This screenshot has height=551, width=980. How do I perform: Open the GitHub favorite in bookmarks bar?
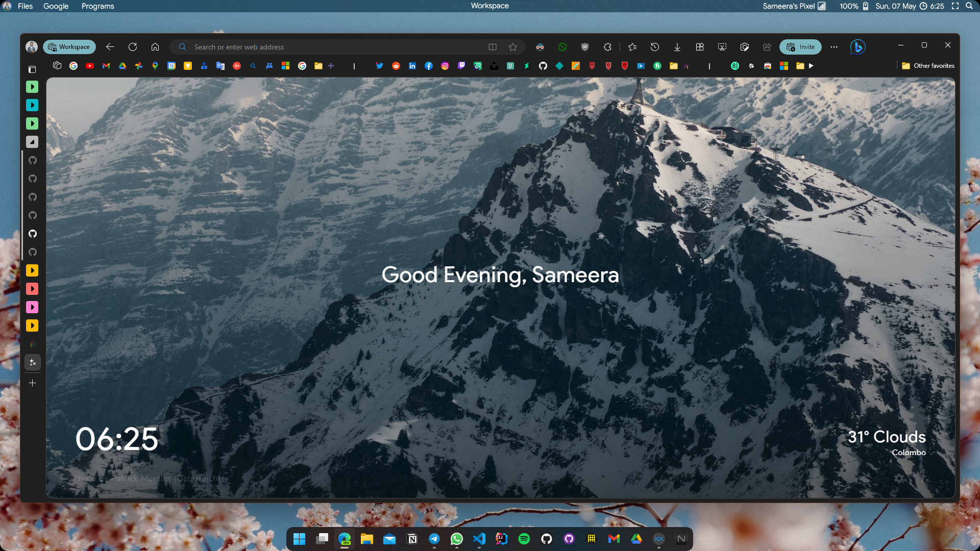[x=543, y=66]
